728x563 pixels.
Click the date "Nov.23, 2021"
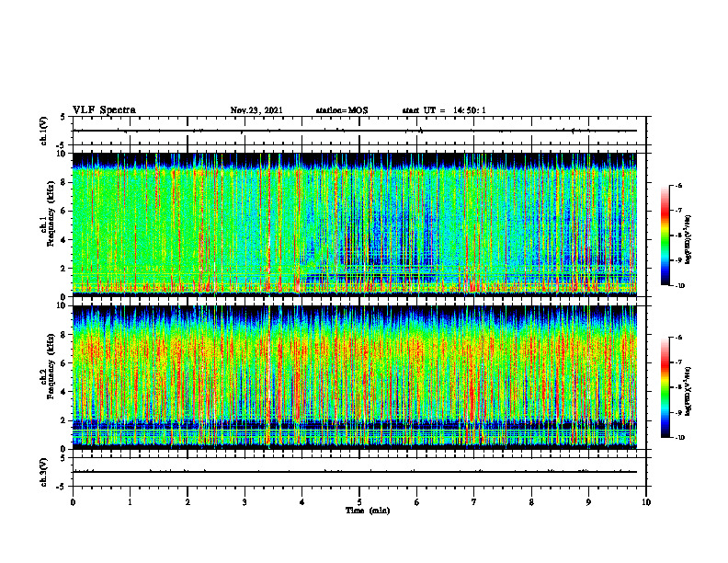point(256,110)
